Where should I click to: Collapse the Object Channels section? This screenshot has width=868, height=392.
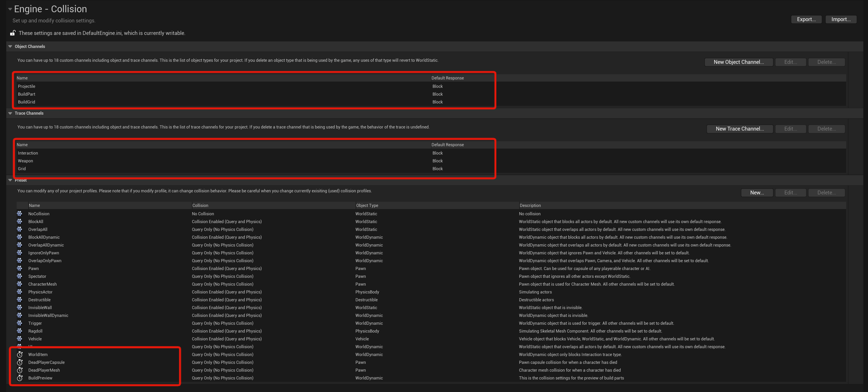[10, 46]
